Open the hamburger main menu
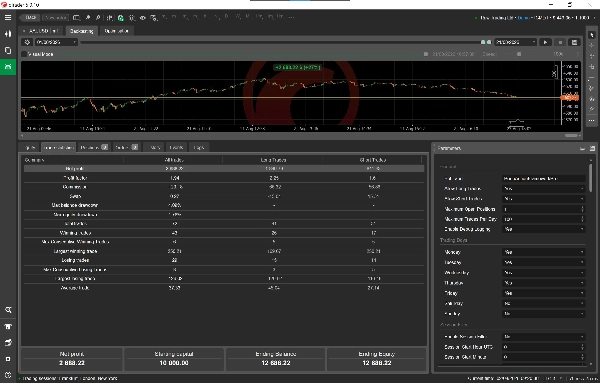Image resolution: width=600 pixels, height=383 pixels. tap(8, 18)
